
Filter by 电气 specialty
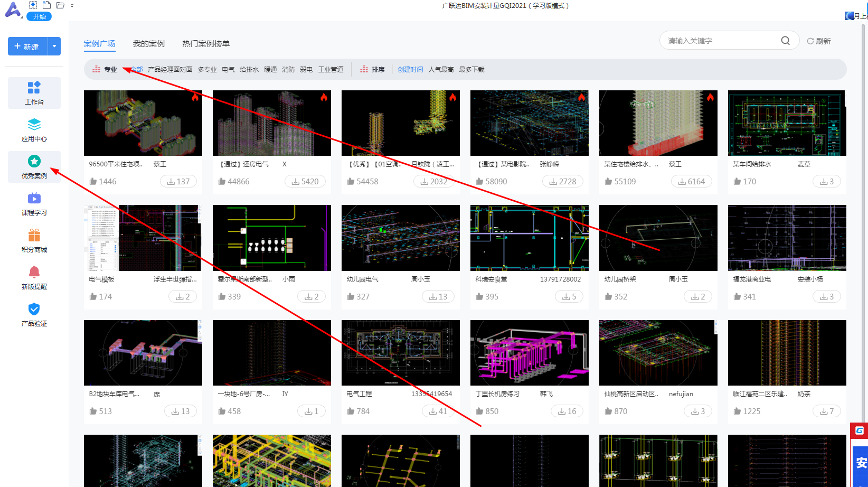228,70
